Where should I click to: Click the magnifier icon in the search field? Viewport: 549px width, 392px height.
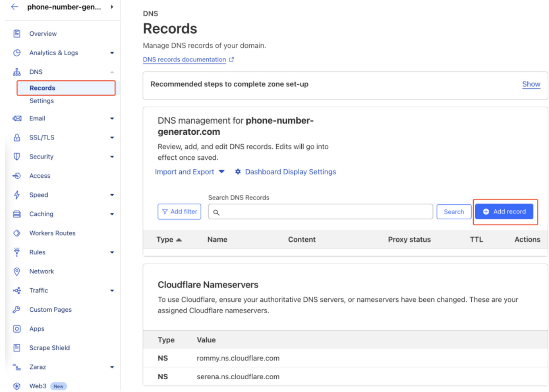217,212
